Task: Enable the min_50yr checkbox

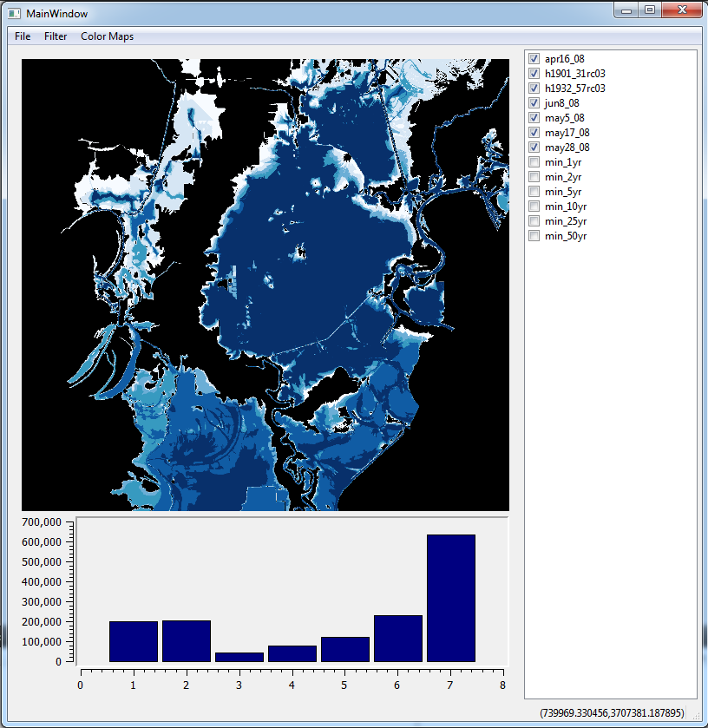Action: point(534,236)
